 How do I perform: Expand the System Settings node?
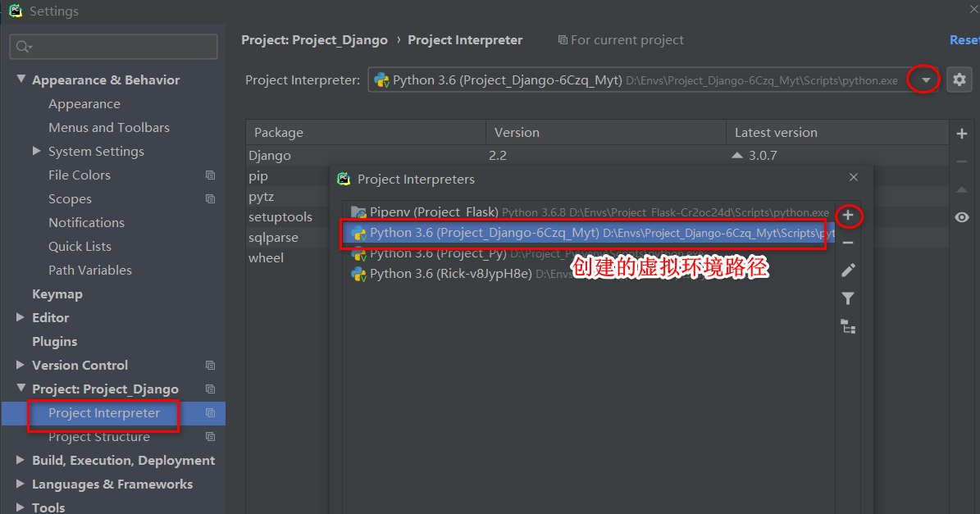pos(36,151)
